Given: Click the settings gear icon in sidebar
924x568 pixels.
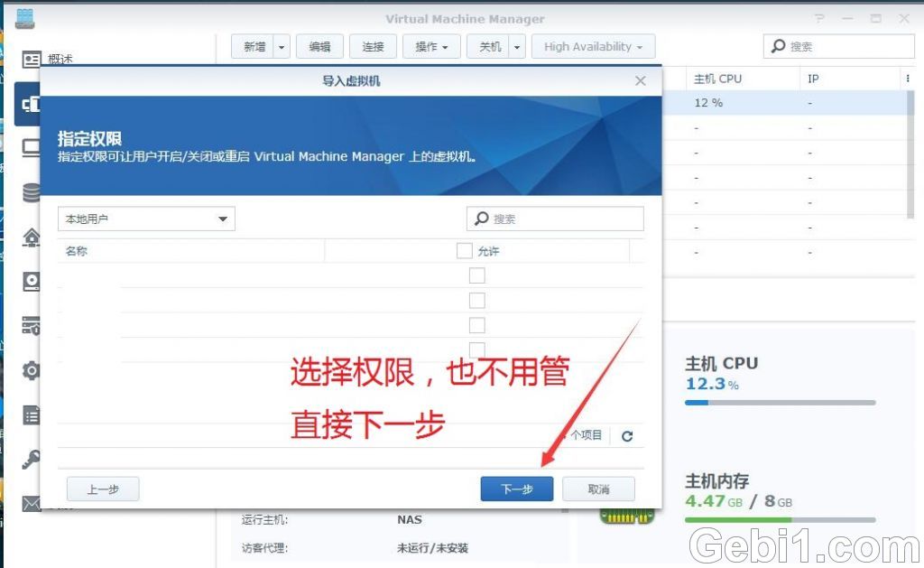Looking at the screenshot, I should (x=32, y=370).
